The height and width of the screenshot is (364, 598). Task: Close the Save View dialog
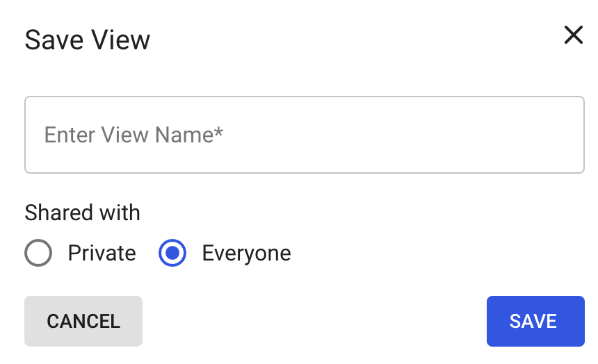[573, 35]
